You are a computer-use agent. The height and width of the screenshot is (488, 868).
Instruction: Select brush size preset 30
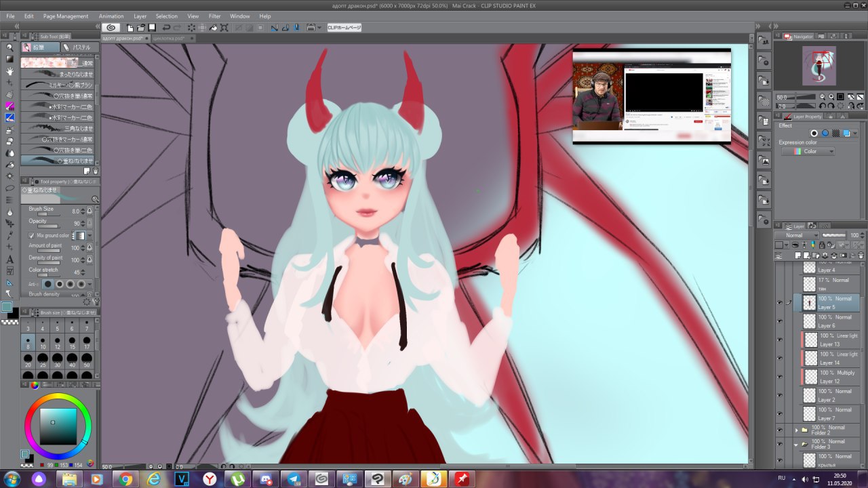pyautogui.click(x=57, y=361)
